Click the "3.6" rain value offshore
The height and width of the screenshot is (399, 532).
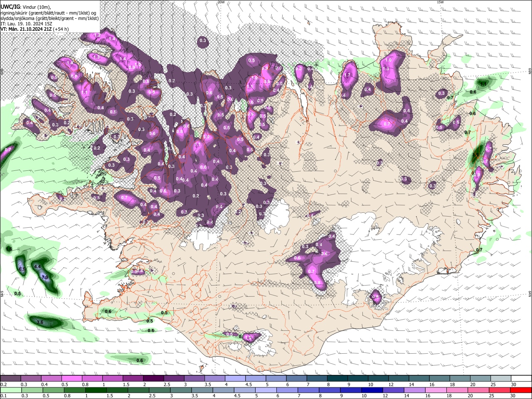pyautogui.click(x=40, y=322)
